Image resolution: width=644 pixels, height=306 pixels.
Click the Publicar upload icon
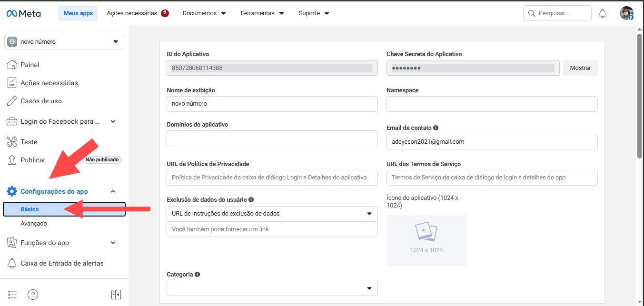[x=12, y=160]
